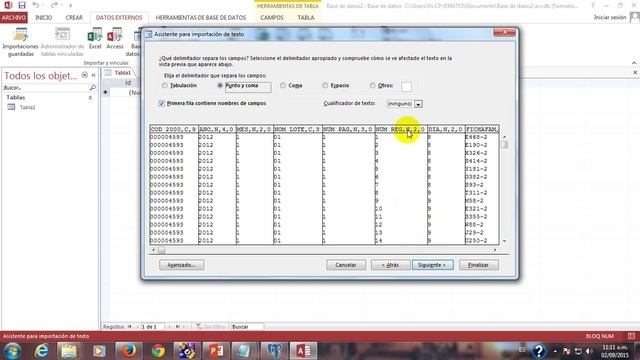Click the first record navigation arrow
Image resolution: width=640 pixels, height=360 pixels.
130,327
